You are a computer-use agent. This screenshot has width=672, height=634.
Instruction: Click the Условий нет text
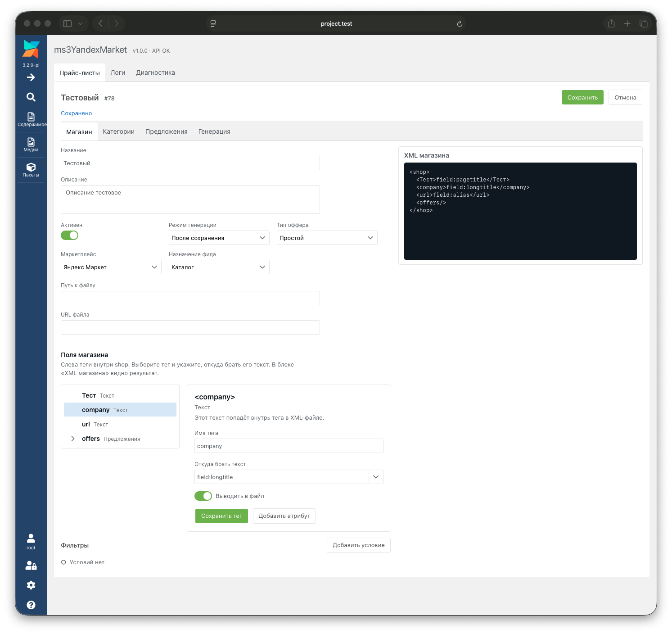(87, 562)
